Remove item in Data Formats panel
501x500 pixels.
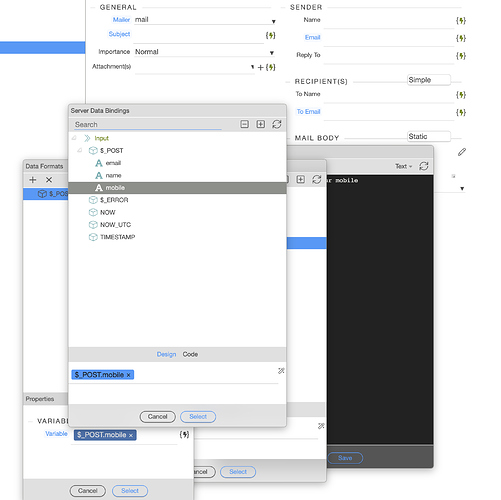pos(49,180)
